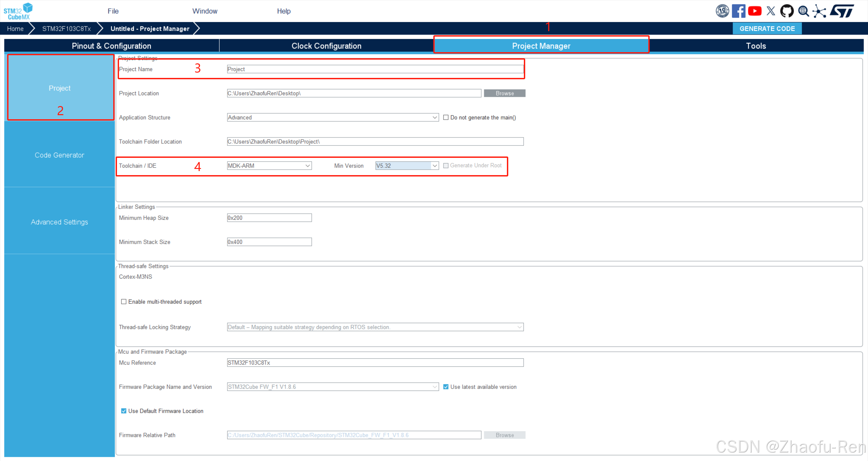The image size is (868, 461).
Task: Click the Minimum Heap Size label
Action: click(143, 218)
